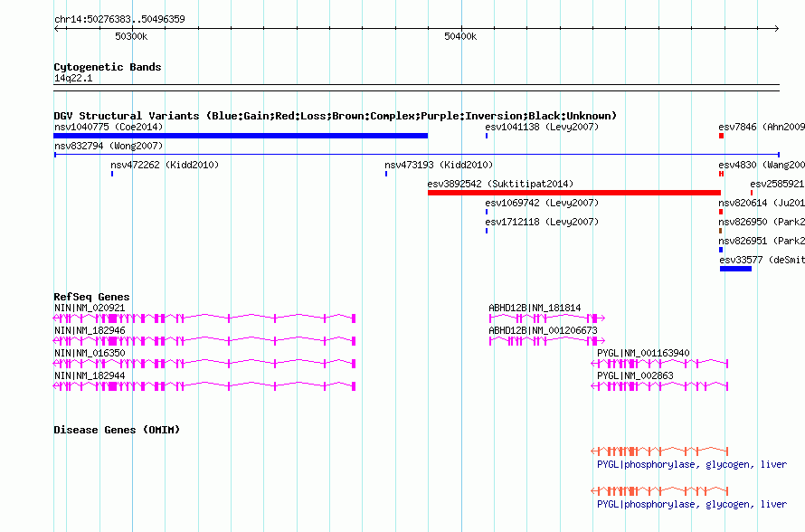Click the 50300k ruler tick label
Screen dimensions: 805x532
131,36
